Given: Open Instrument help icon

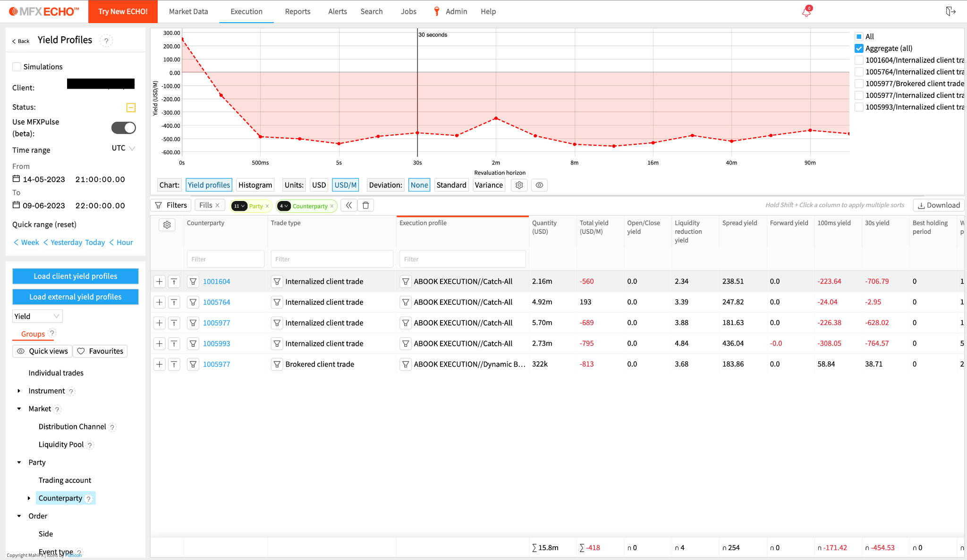Looking at the screenshot, I should click(71, 392).
